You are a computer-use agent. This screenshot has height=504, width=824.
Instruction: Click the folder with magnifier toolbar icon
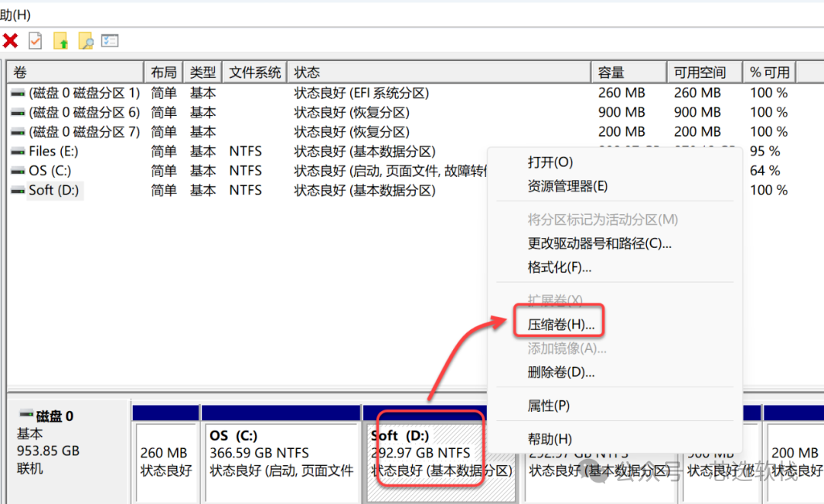[85, 40]
